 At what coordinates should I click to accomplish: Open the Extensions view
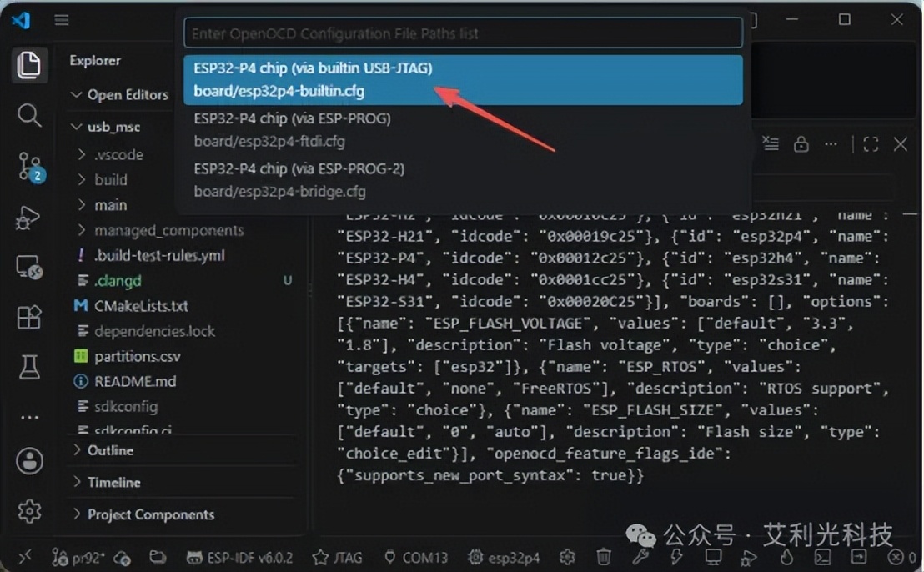[28, 318]
